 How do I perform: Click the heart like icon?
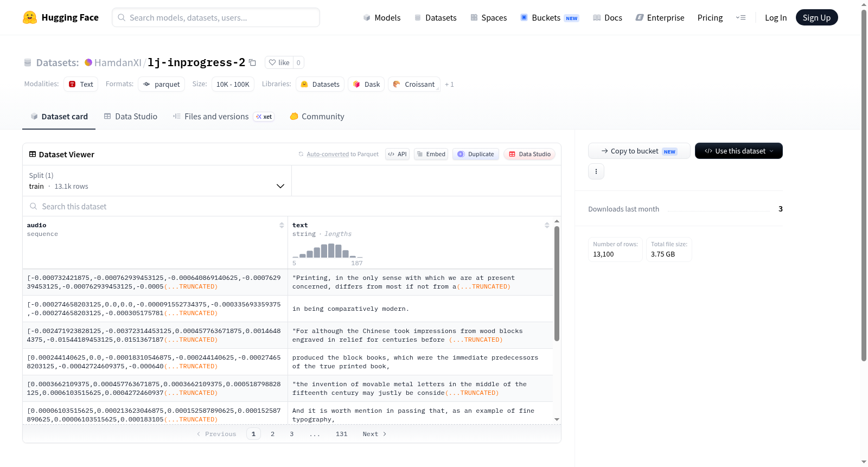(x=272, y=62)
